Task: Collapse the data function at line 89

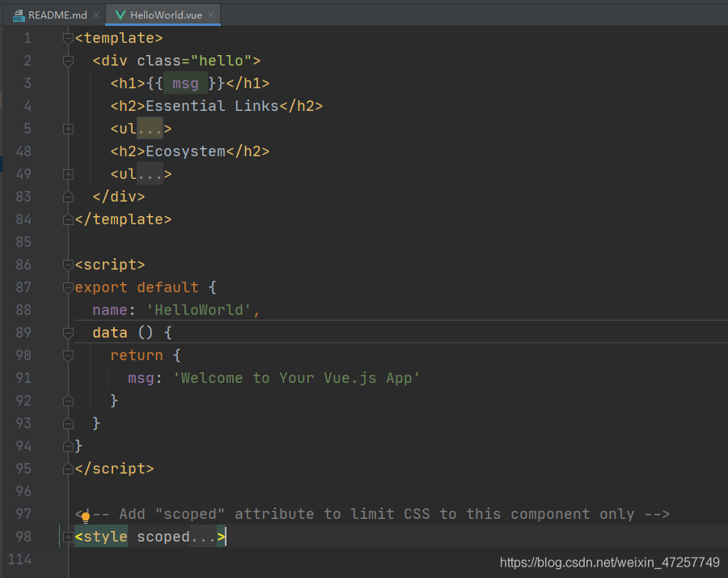Action: [x=68, y=333]
